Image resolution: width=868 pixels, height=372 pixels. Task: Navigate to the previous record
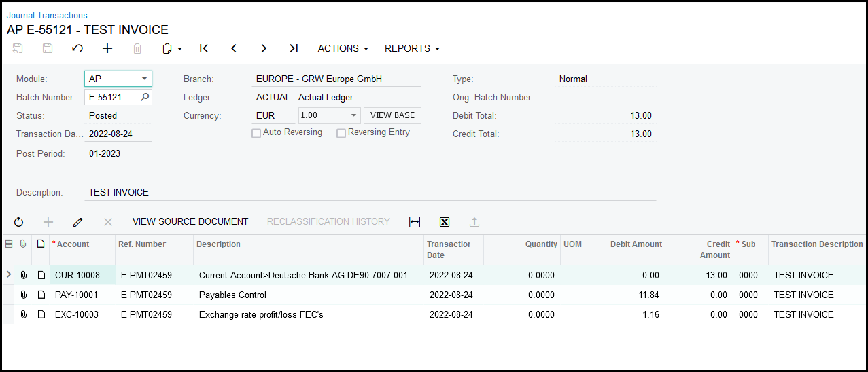tap(234, 48)
